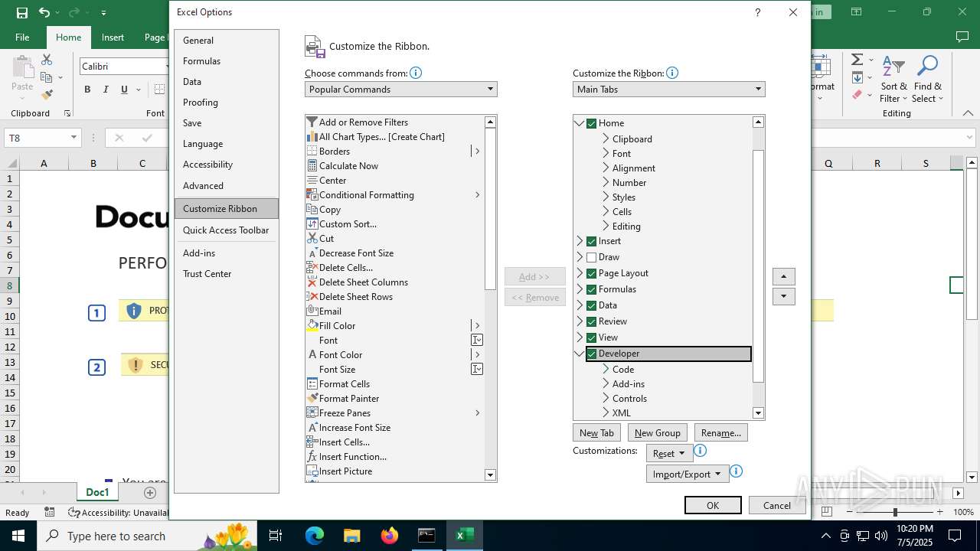
Task: Open Find & Select in Editing group
Action: pos(928,80)
